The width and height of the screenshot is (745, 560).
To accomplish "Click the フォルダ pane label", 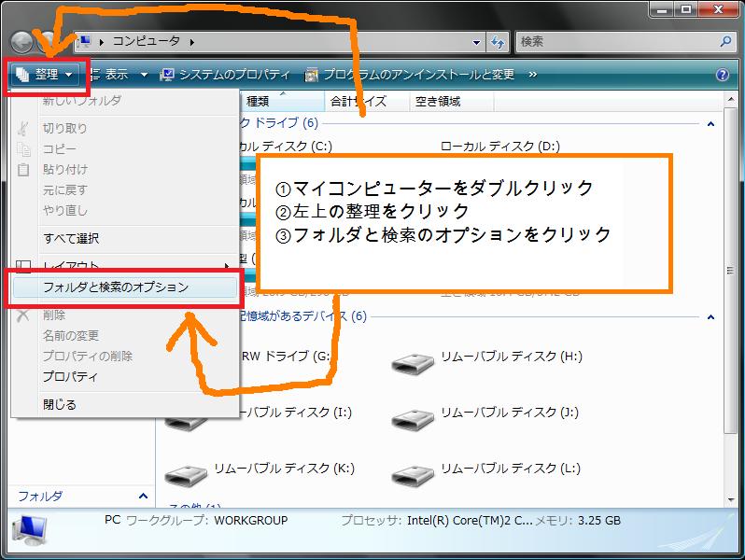I will point(40,497).
